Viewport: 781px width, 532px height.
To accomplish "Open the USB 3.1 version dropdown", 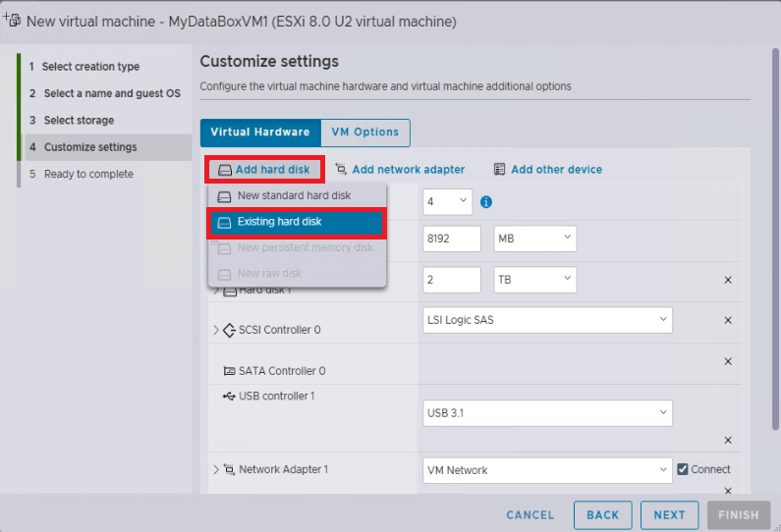I will [x=547, y=413].
